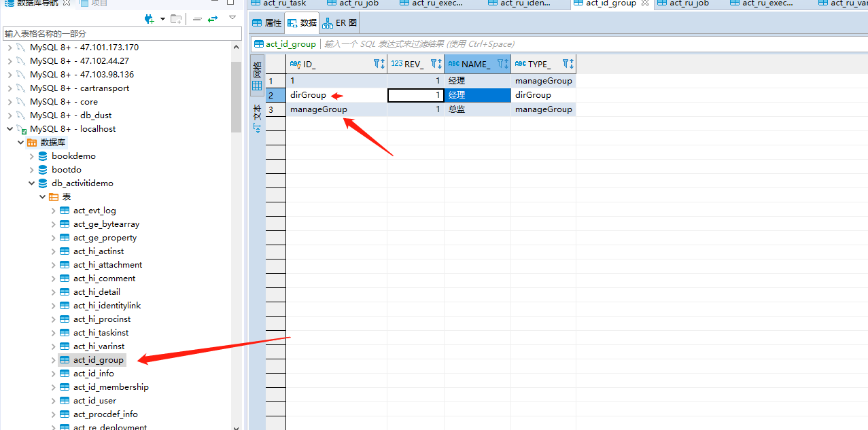Expand MySQL 8+ - 47.101.173.170 connection

pyautogui.click(x=10, y=48)
